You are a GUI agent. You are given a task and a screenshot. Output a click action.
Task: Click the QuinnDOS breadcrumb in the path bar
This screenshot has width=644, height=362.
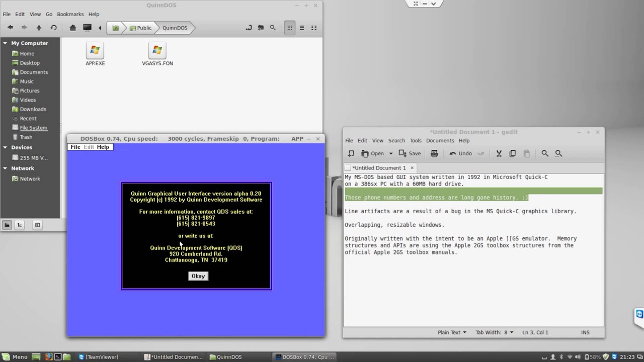point(175,28)
